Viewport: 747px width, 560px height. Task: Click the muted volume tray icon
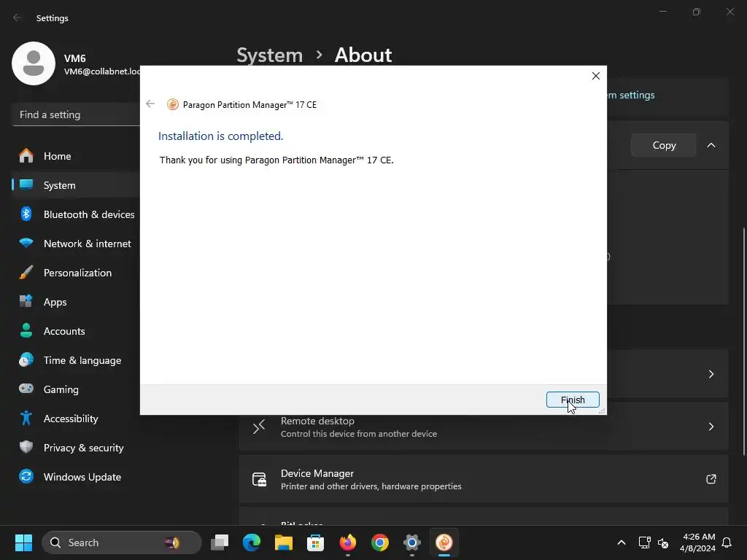pyautogui.click(x=662, y=542)
